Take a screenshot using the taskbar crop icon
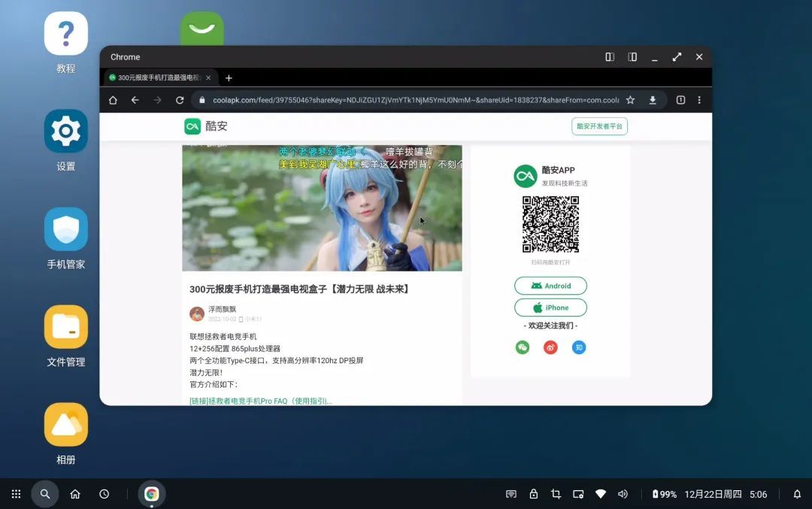Image resolution: width=812 pixels, height=509 pixels. coord(556,494)
